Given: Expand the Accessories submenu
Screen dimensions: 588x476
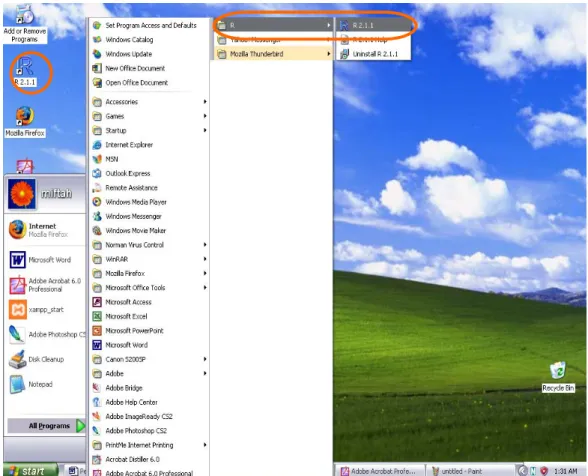Looking at the screenshot, I should pos(150,102).
